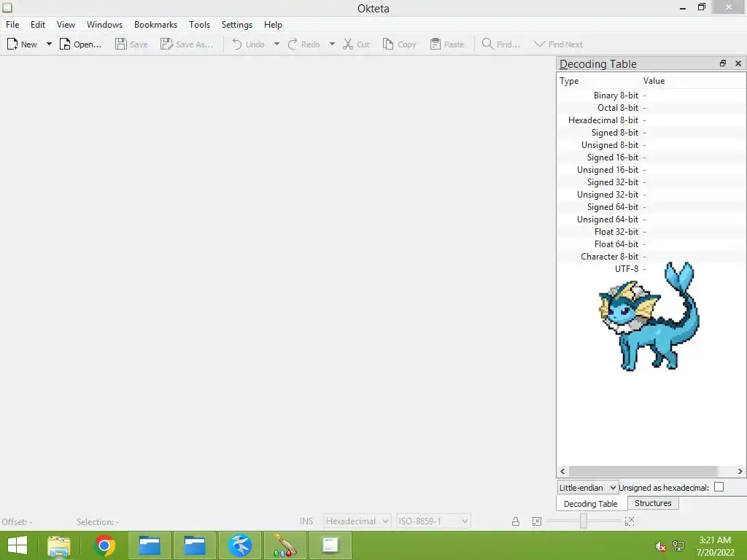This screenshot has height=560, width=747.
Task: Select the Octal 8-bit row
Action: tap(651, 108)
